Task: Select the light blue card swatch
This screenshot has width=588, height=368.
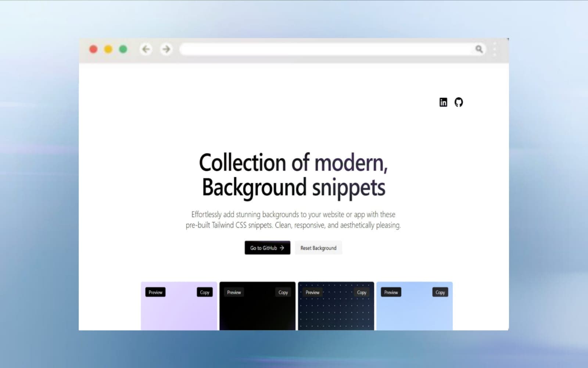Action: point(415,314)
